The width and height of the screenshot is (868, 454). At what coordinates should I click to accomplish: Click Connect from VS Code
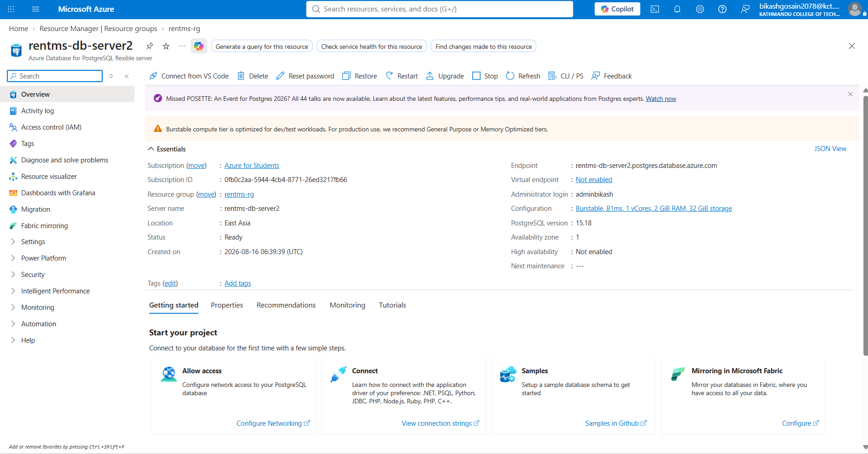click(189, 76)
